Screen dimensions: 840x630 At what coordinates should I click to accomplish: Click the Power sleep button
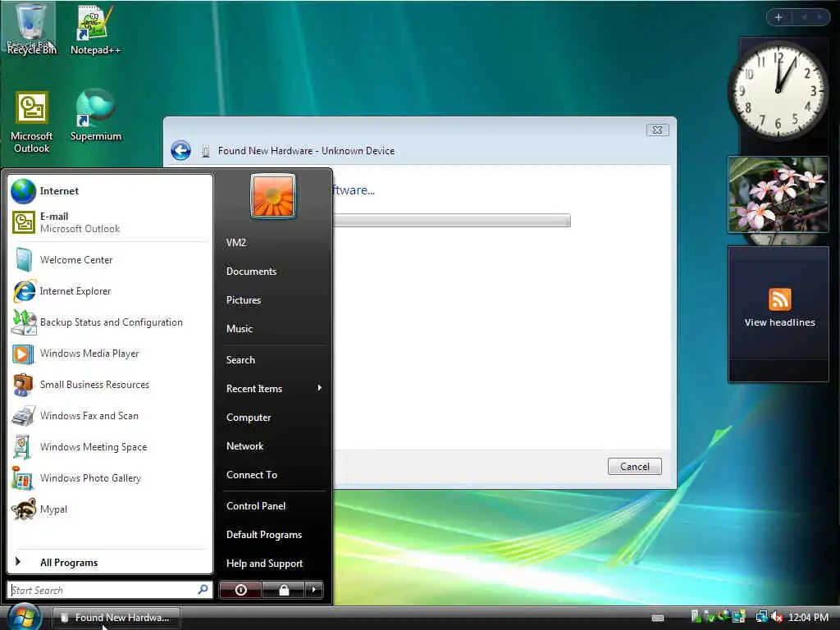[x=240, y=590]
